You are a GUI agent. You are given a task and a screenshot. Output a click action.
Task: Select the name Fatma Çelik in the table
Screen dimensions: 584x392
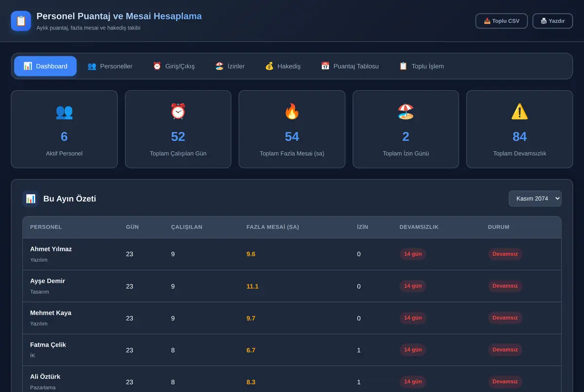[48, 345]
